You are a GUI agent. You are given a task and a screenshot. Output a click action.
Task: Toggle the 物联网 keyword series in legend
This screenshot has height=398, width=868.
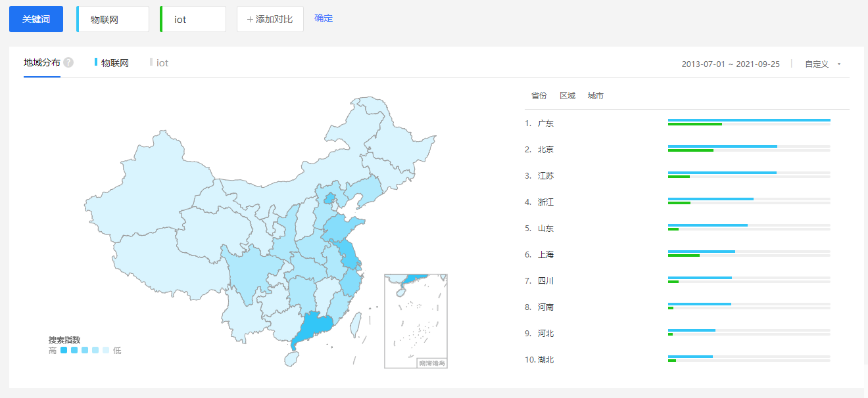[x=114, y=63]
